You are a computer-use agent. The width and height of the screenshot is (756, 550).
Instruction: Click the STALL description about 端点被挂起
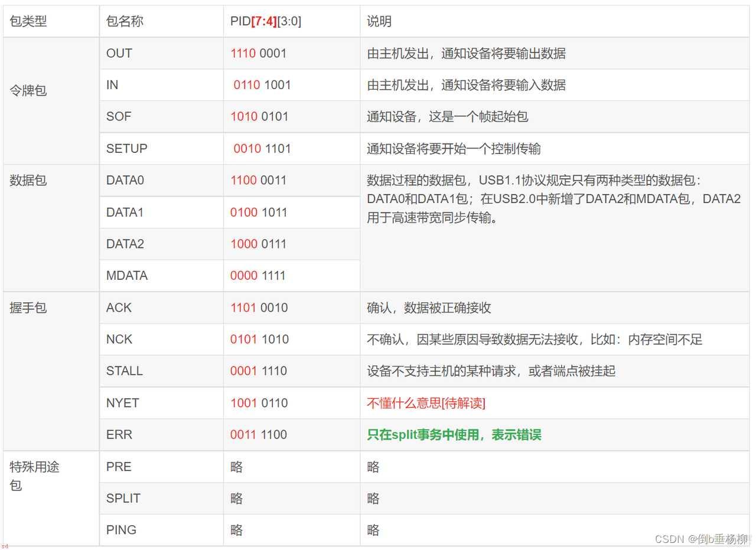(x=491, y=371)
